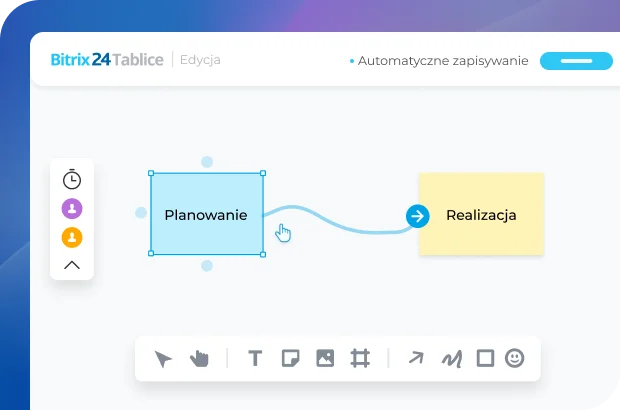Insert an image with image tool
Screen dimensions: 620x410
[x=325, y=358]
